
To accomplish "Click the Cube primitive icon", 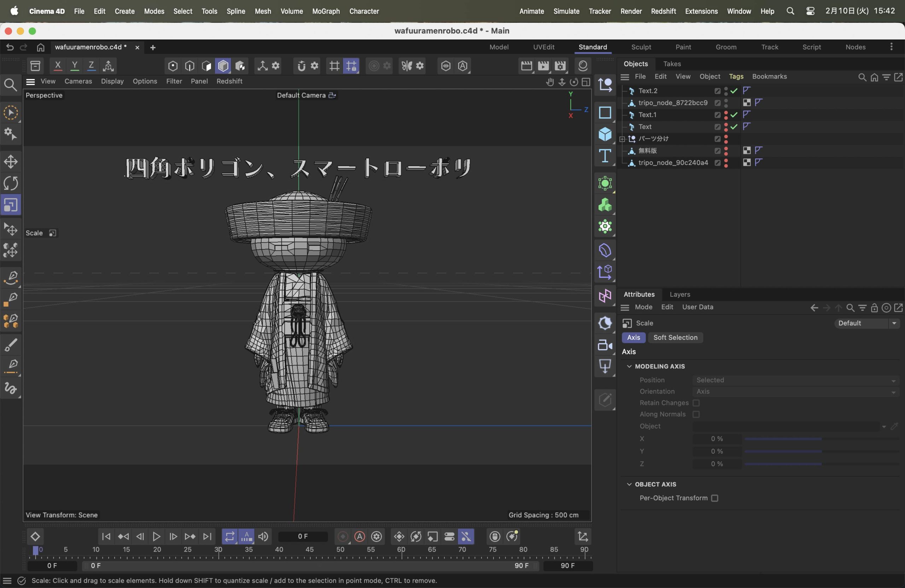I will [605, 134].
